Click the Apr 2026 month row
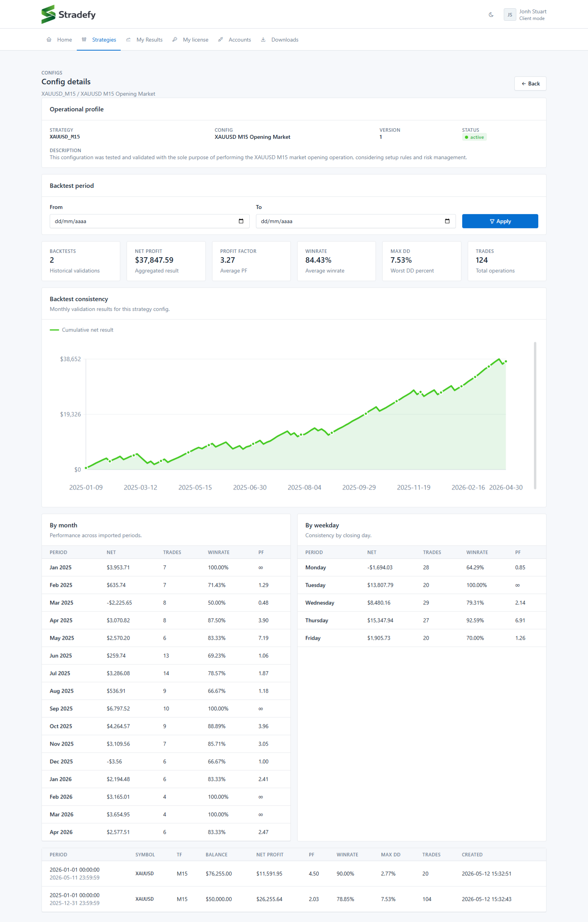588x922 pixels. [x=166, y=832]
